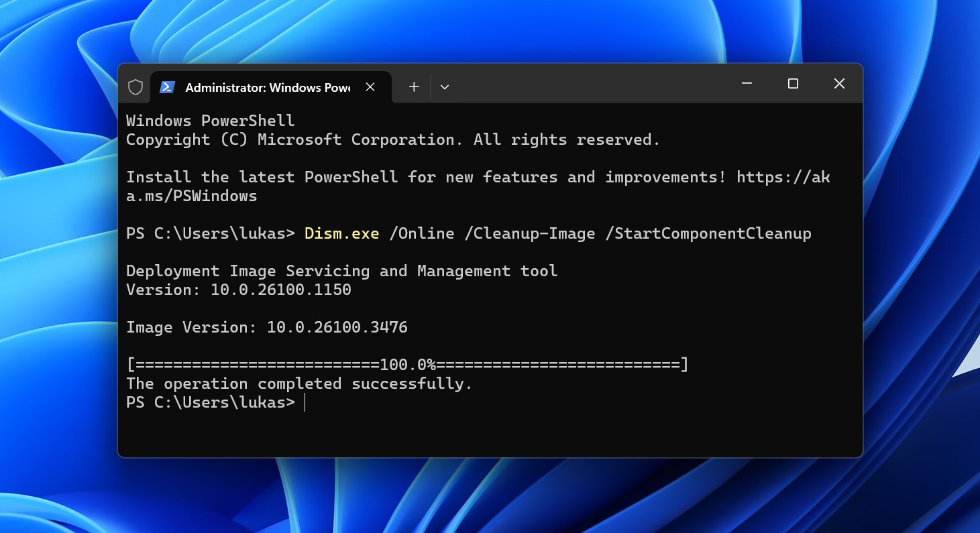The image size is (980, 533).
Task: Click 'Image Version: 10.0.26100.3476' line
Action: coord(267,327)
